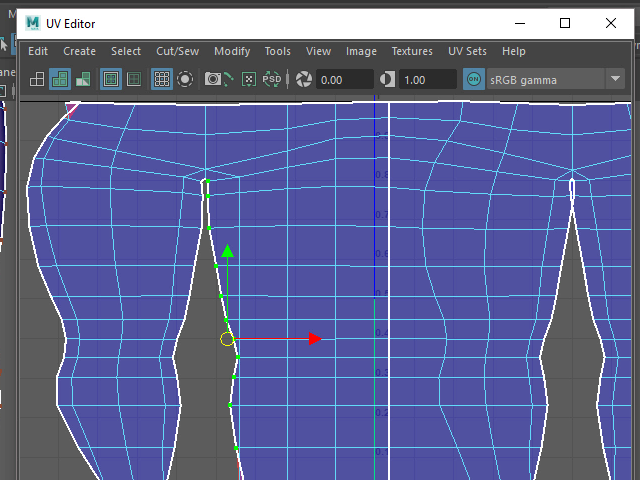Click the internal borders display icon

point(133,79)
